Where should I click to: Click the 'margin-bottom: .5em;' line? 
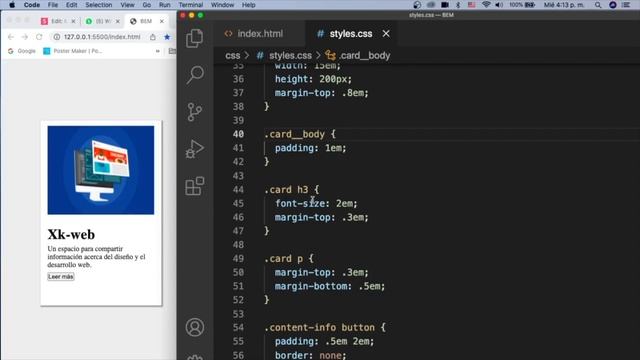point(330,286)
